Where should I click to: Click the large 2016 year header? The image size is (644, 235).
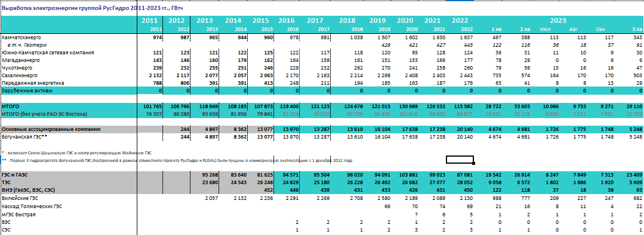coord(287,20)
